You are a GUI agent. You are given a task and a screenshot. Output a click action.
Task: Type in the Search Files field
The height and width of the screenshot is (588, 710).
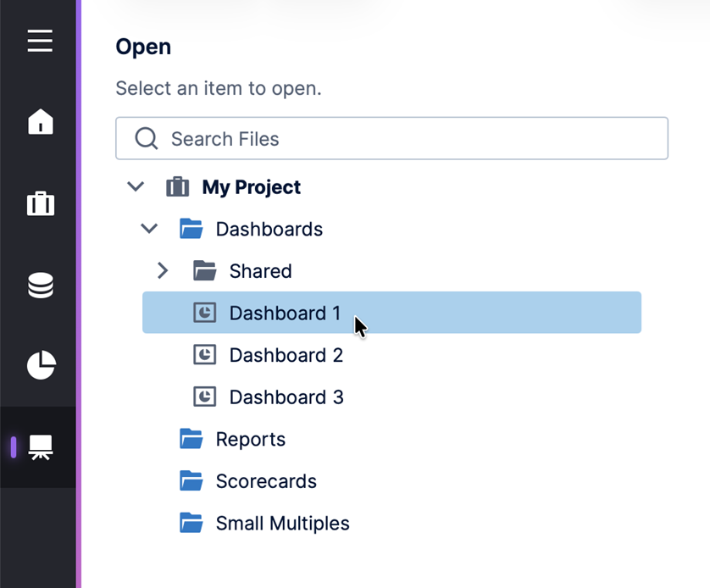(x=407, y=139)
